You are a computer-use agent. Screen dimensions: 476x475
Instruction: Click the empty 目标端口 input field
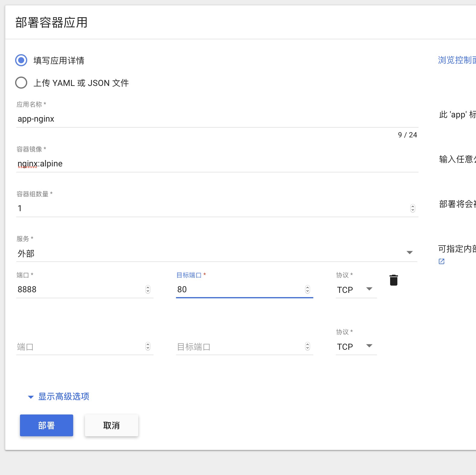240,346
